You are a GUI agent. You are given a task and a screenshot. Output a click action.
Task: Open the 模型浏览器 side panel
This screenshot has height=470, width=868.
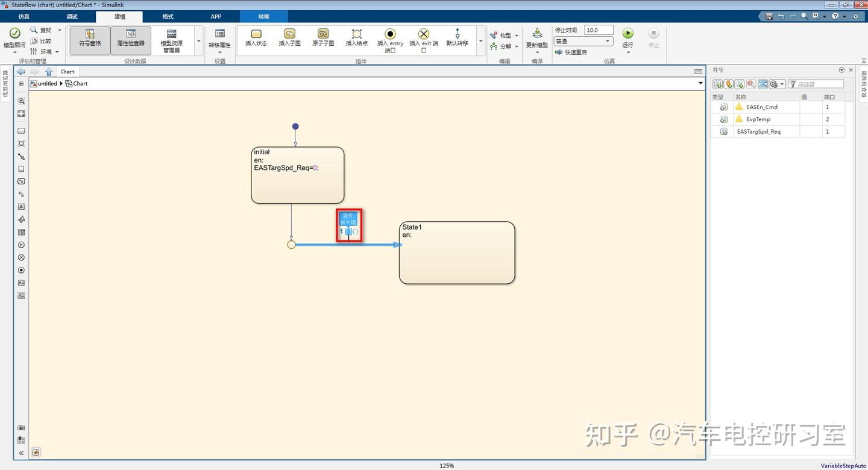click(5, 84)
